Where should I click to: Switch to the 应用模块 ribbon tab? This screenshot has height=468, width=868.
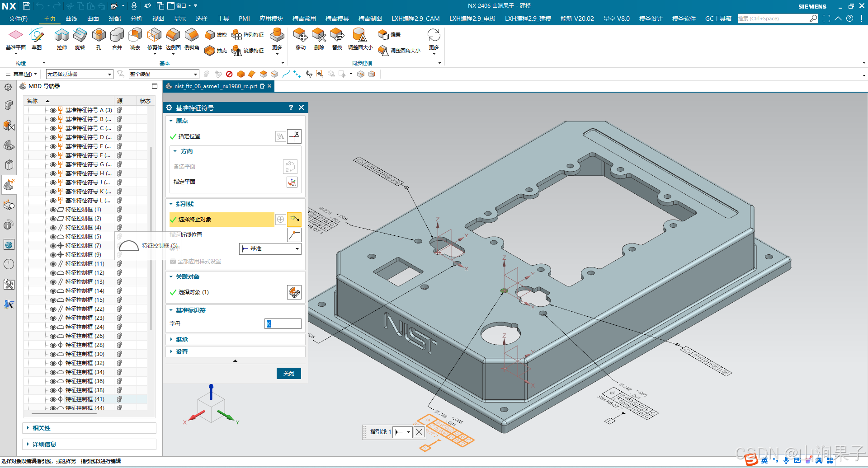click(271, 19)
